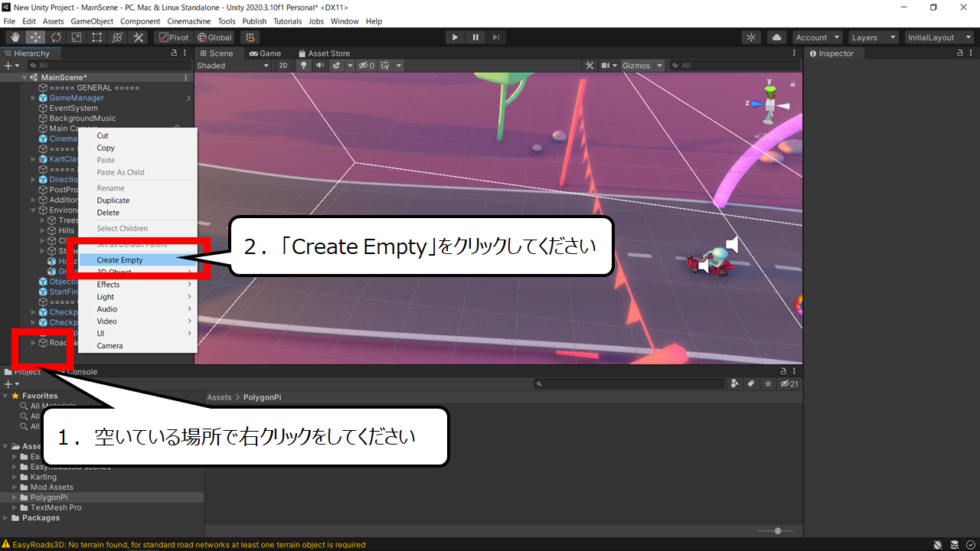The width and height of the screenshot is (980, 551).
Task: Search assets by label icon
Action: tap(752, 384)
